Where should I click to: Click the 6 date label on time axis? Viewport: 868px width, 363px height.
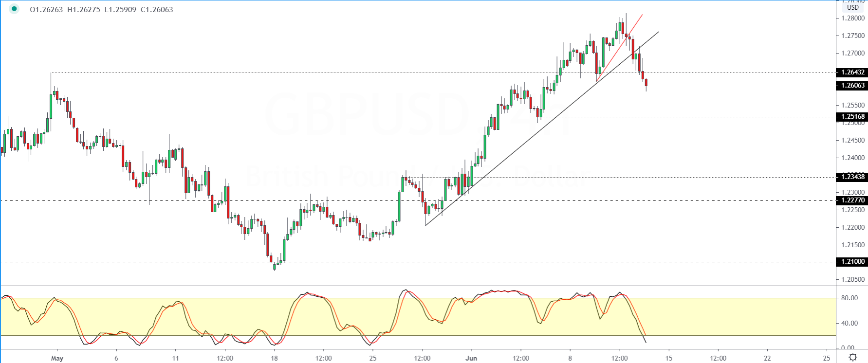coord(116,359)
